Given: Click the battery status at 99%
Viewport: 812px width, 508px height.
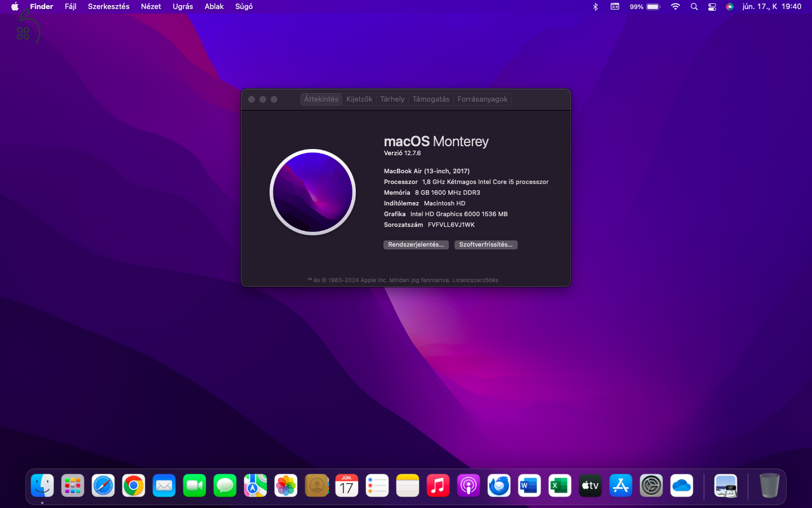Looking at the screenshot, I should [645, 7].
